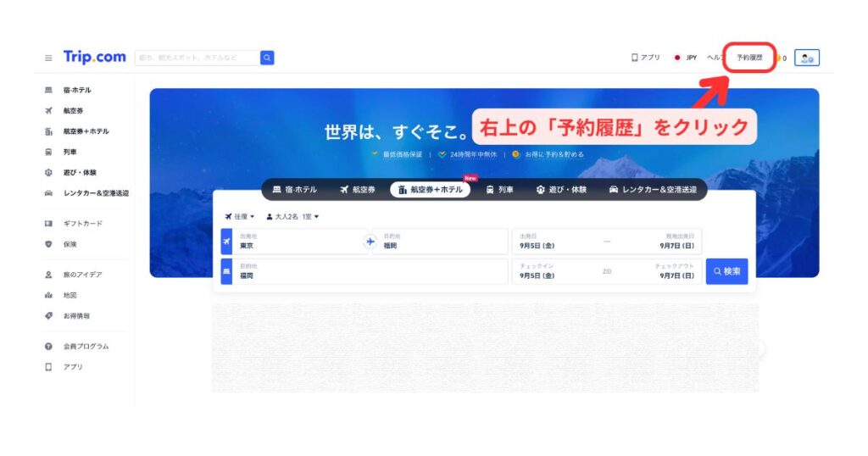Click the tag icon beside お得情報
This screenshot has width=868, height=456.
click(x=48, y=316)
